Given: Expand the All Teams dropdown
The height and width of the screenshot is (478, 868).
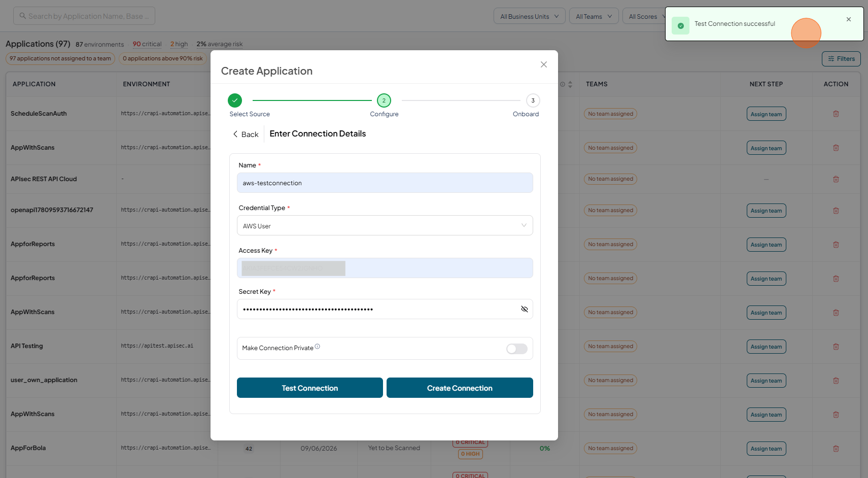Looking at the screenshot, I should coord(594,16).
